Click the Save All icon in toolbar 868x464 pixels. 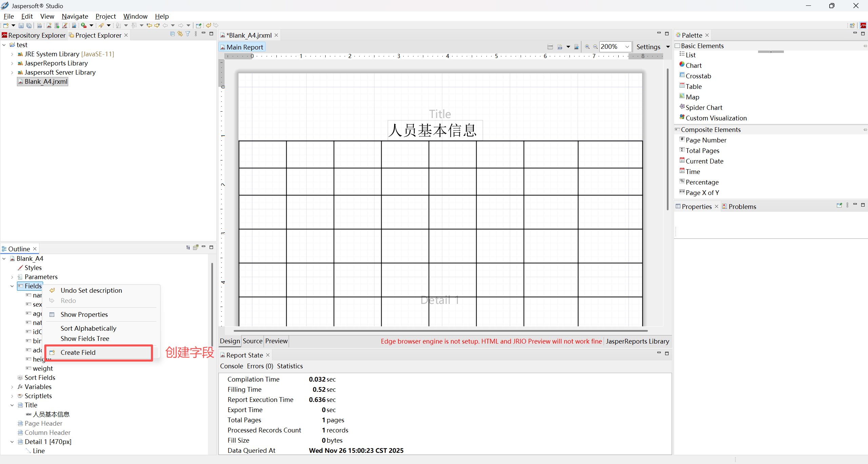click(29, 25)
